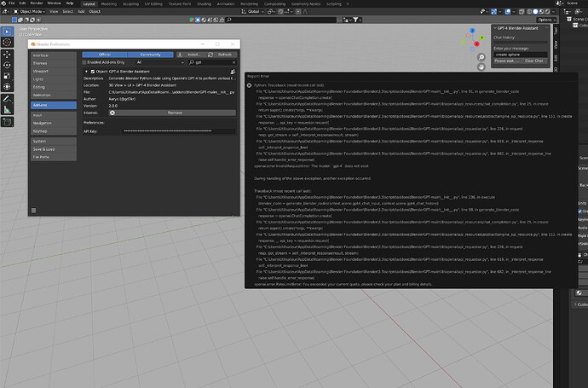Viewport: 588px width, 388px height.
Task: Open the Edit menu
Action: pos(22,3)
